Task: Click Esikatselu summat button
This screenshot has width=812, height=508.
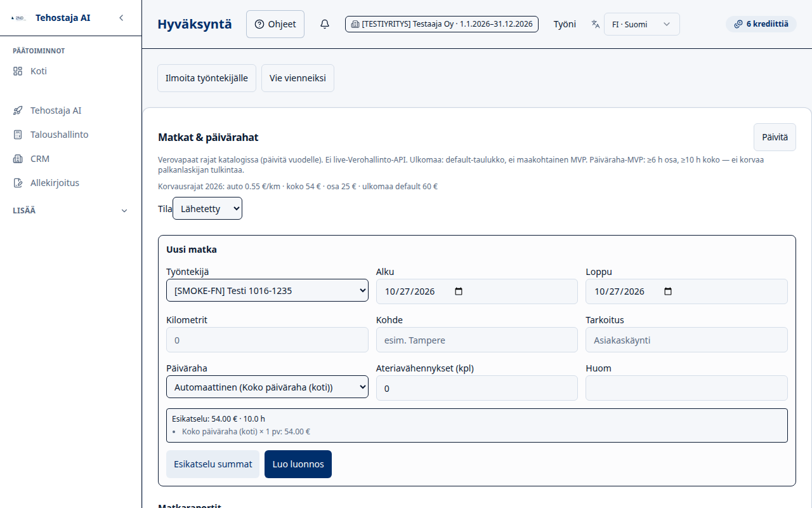Action: click(213, 464)
